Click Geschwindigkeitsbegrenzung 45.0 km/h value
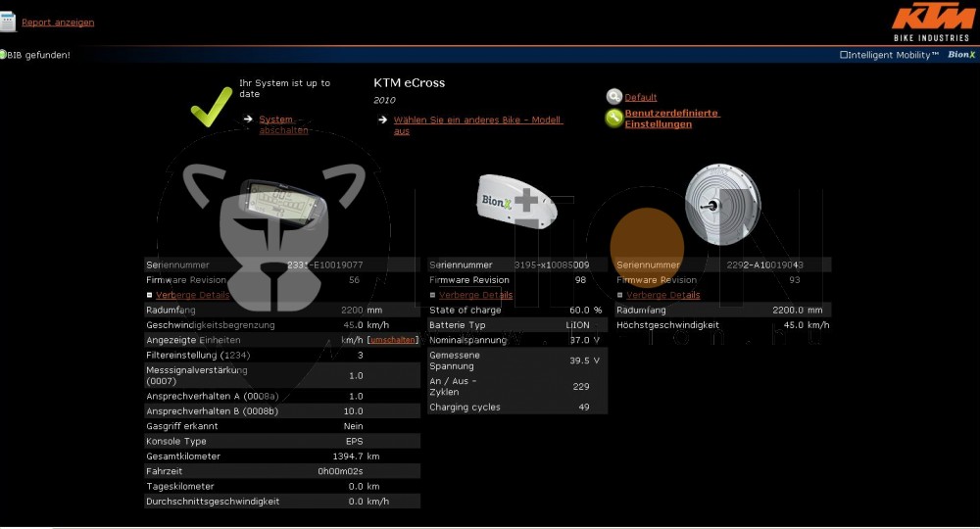This screenshot has width=980, height=529. coord(367,325)
